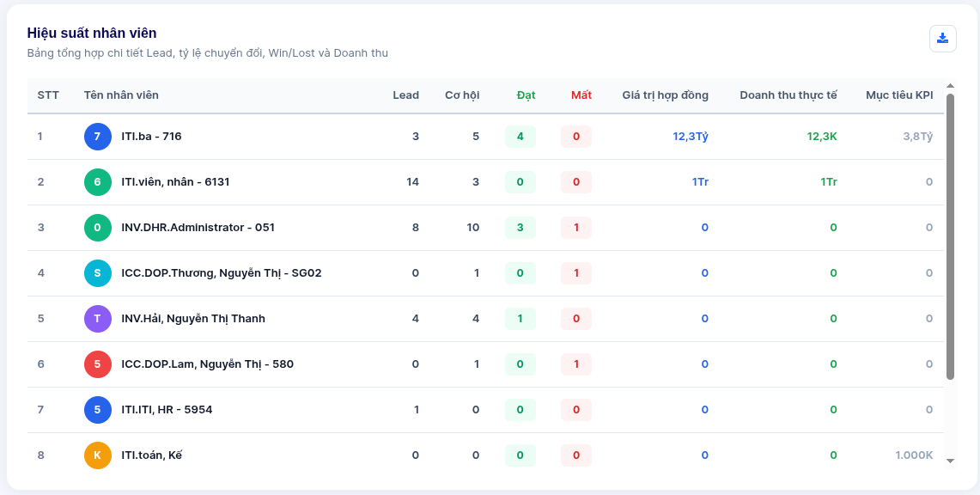
Task: Select employee ITI.ITI, HR - 5954
Action: (167, 410)
